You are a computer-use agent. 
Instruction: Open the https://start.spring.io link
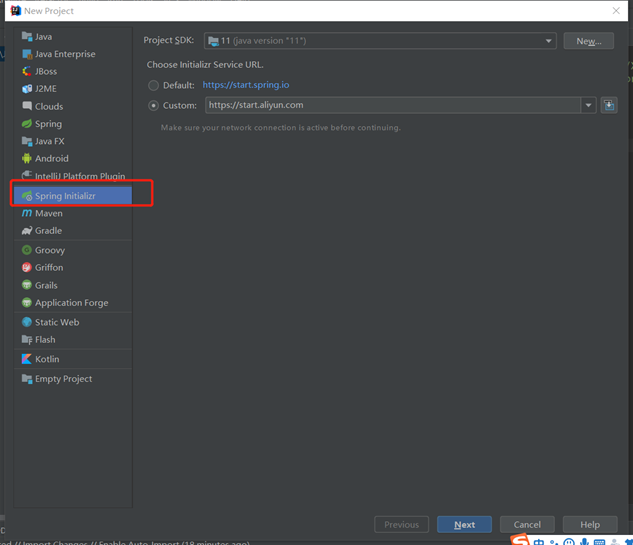pos(246,85)
